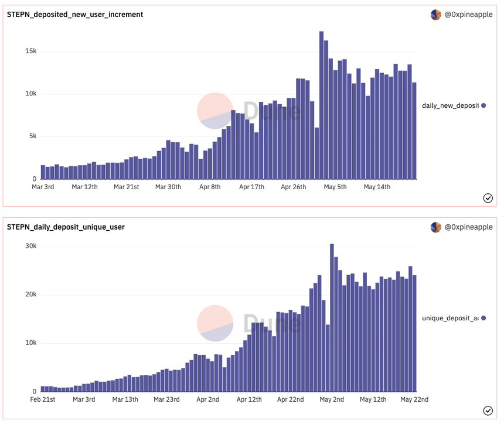Click the Apr 22nd x-axis label
Image resolution: width=504 pixels, height=424 pixels.
coord(291,399)
